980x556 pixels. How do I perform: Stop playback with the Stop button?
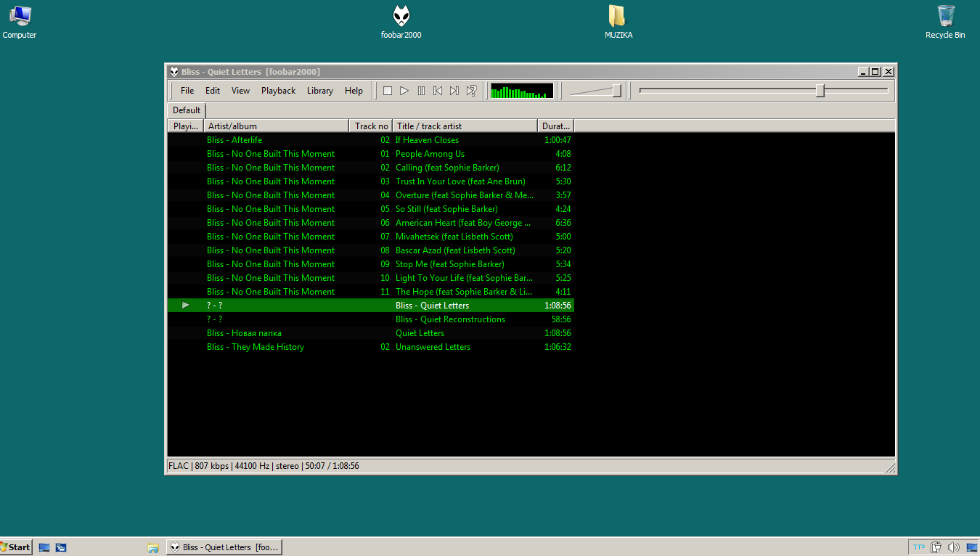tap(388, 91)
